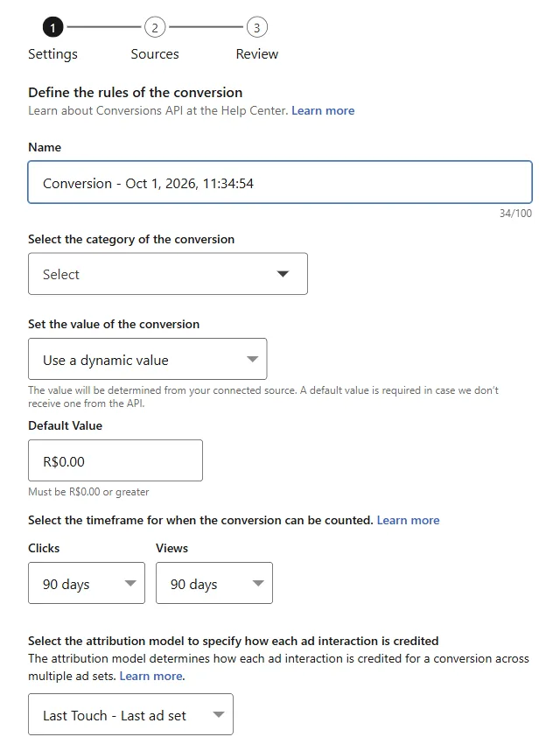Click step 2 circle for Sources
Viewport: 560px width, 744px height.
155,27
